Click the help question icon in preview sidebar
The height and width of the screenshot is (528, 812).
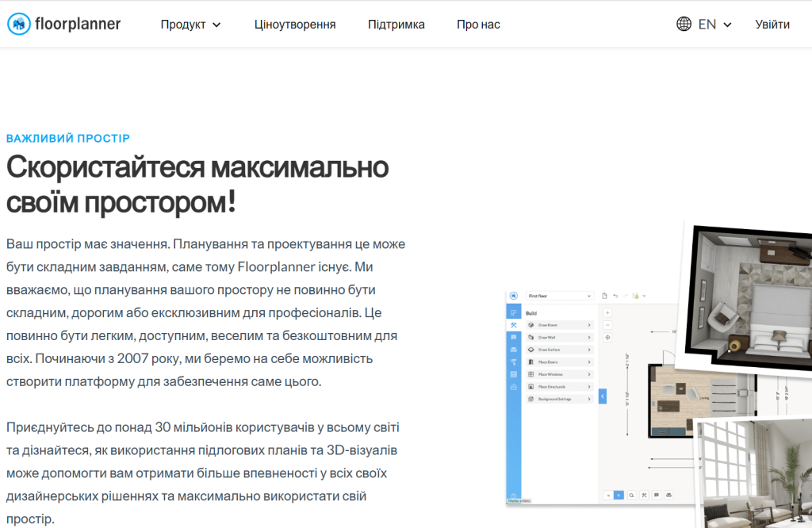513,495
